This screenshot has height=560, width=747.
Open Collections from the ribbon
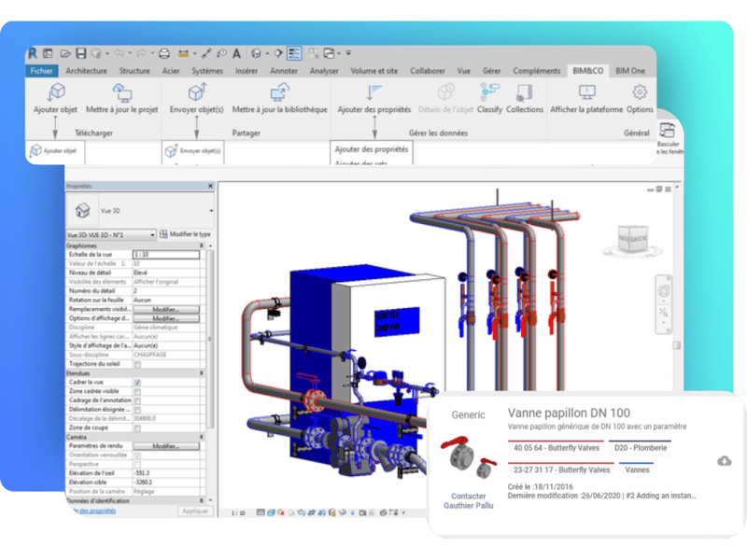coord(523,101)
